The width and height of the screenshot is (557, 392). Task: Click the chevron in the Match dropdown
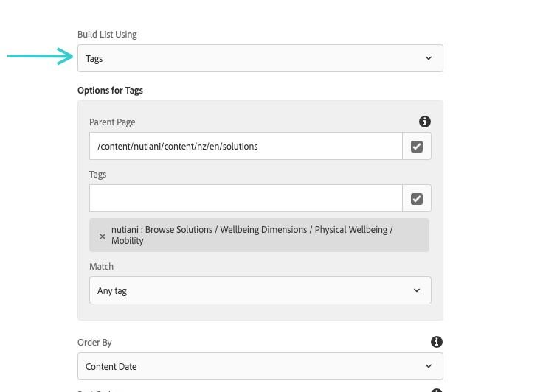pyautogui.click(x=417, y=290)
